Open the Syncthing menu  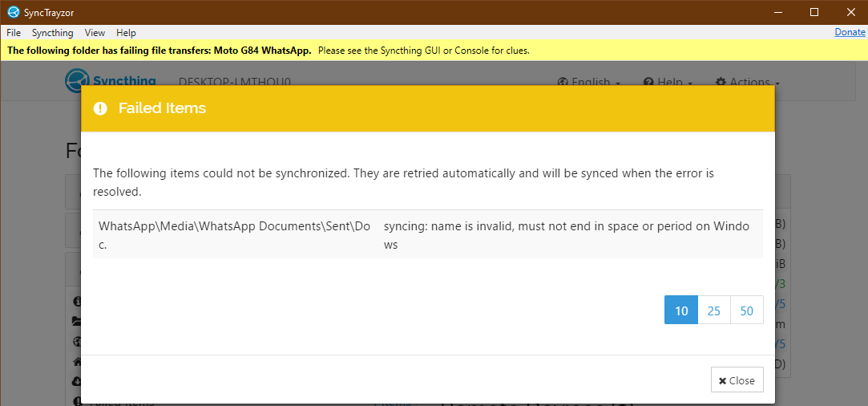[x=53, y=33]
